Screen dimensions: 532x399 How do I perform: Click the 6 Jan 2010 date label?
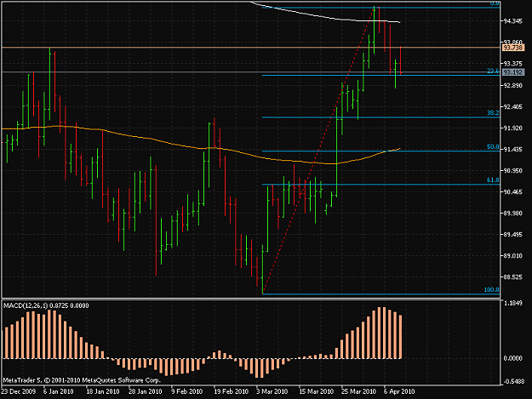pos(59,391)
